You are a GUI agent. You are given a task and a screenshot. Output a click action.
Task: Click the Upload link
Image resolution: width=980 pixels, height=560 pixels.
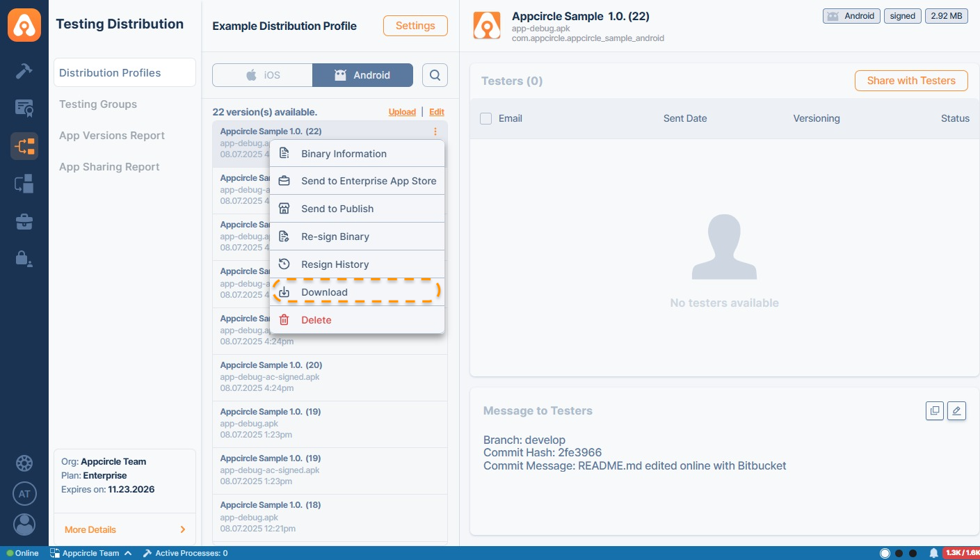[x=402, y=112]
